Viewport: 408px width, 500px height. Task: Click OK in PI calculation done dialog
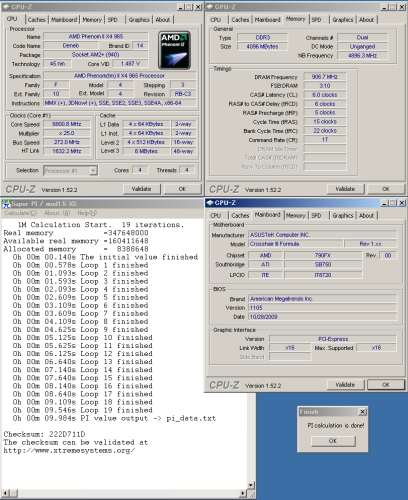pos(333,441)
